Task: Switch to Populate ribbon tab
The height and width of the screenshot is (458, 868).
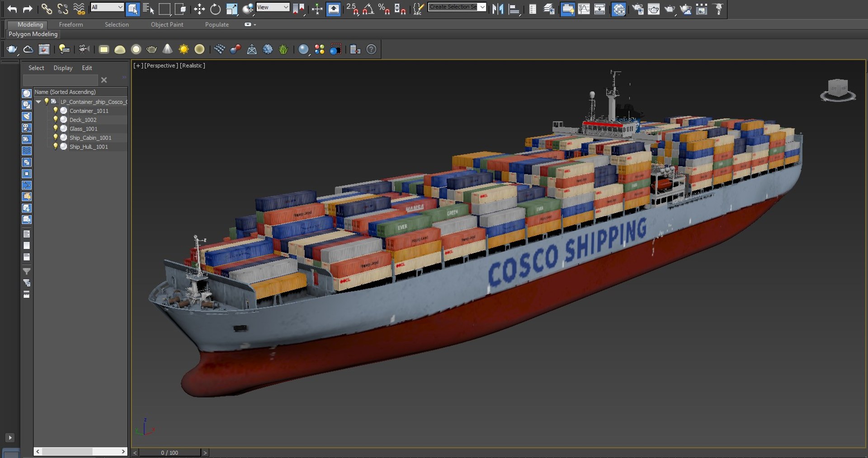Action: (217, 24)
